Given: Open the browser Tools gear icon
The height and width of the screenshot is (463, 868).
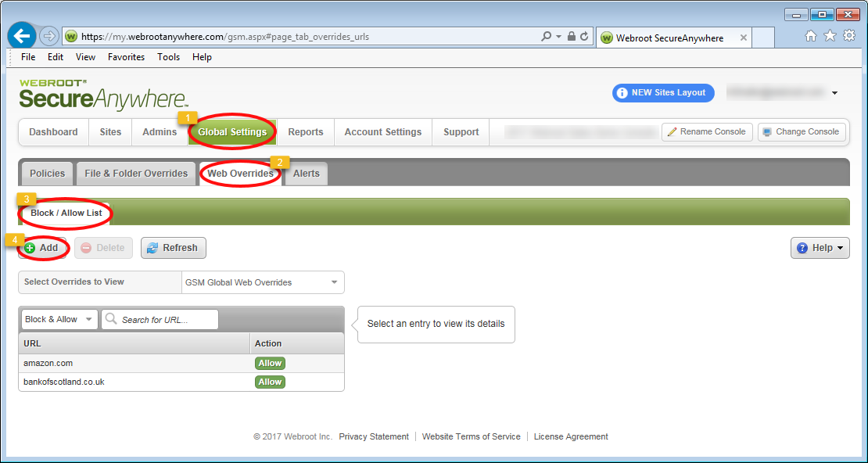Looking at the screenshot, I should click(x=848, y=36).
